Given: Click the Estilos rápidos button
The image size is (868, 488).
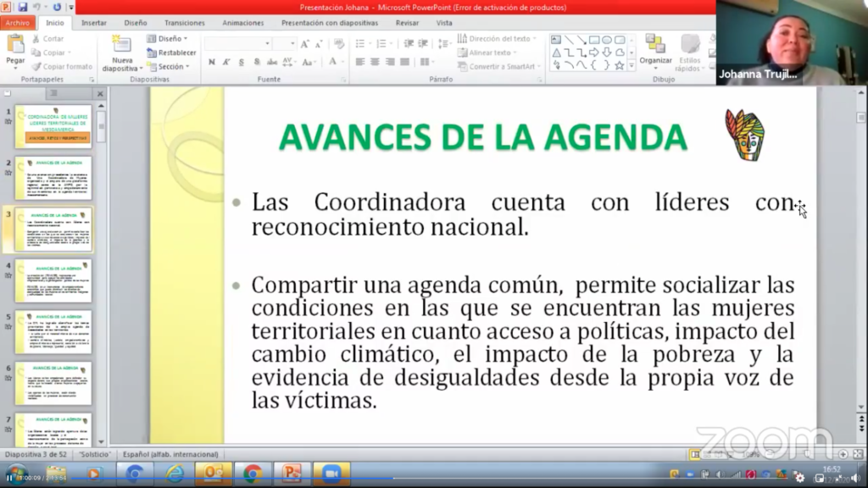Looking at the screenshot, I should pos(690,53).
